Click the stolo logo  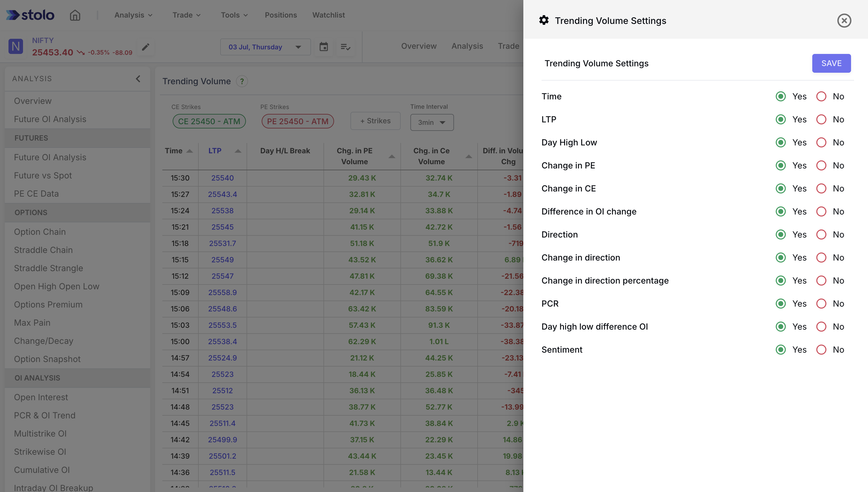30,15
